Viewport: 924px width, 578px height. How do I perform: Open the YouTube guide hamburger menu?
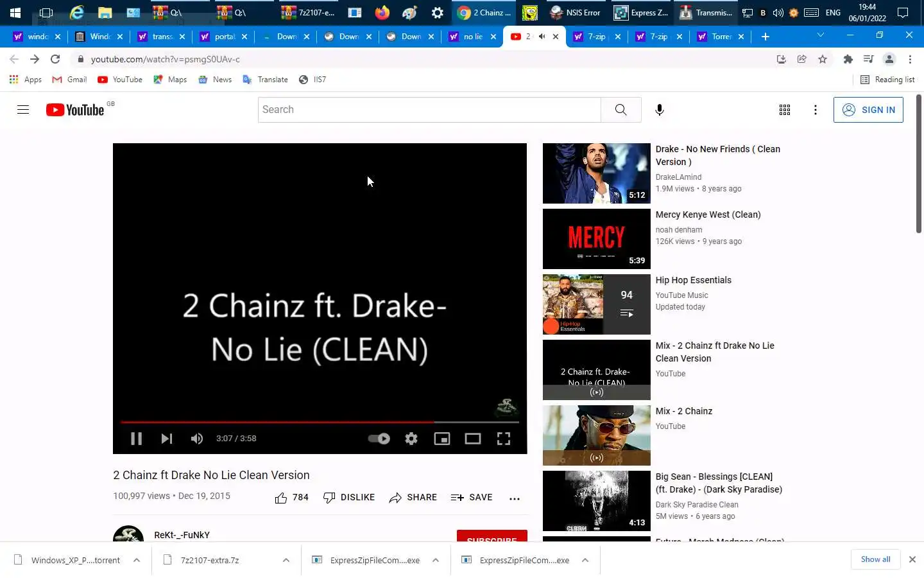(23, 110)
